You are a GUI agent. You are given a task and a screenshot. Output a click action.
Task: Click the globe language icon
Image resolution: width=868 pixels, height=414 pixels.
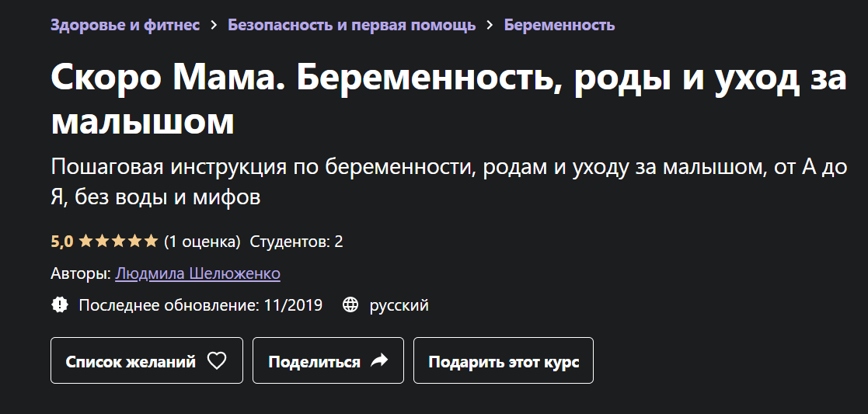coord(351,305)
